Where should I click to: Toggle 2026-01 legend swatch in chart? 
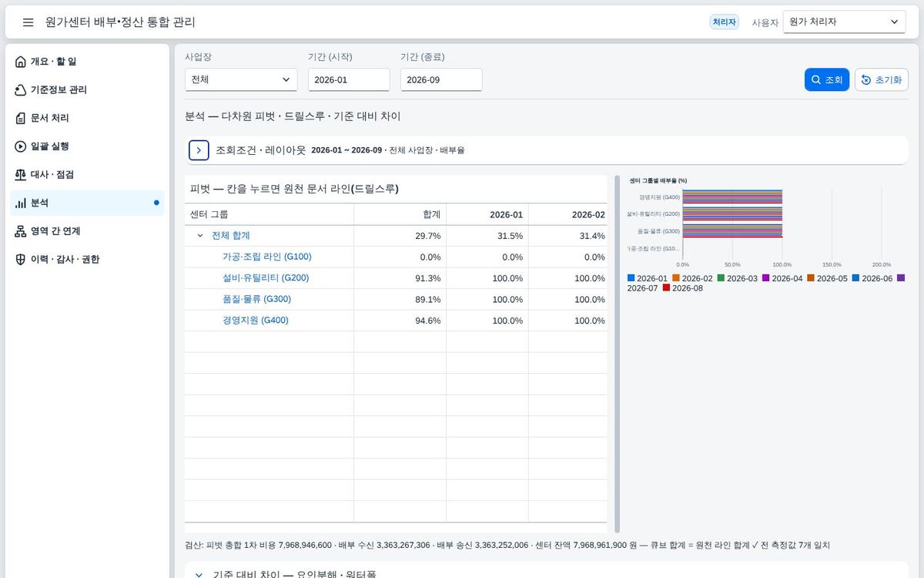click(x=631, y=278)
